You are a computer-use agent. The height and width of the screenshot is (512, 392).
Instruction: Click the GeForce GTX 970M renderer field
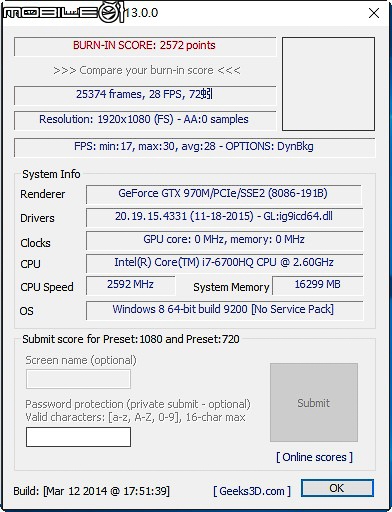tap(223, 194)
